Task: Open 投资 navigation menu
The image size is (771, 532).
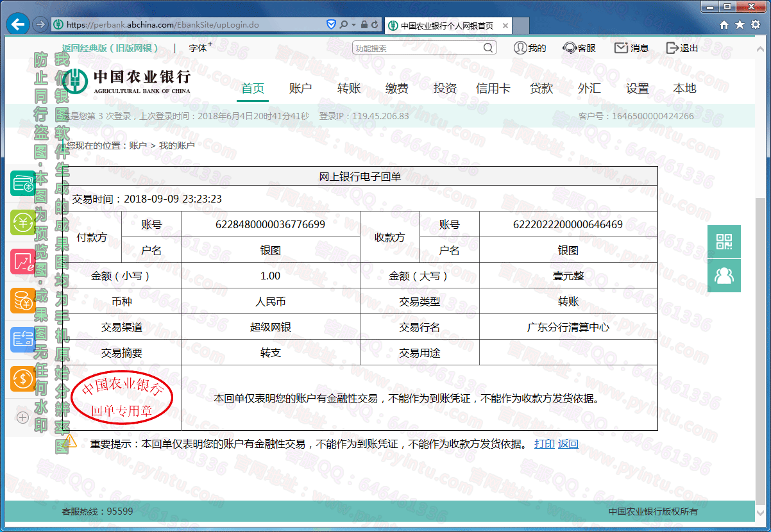Action: tap(445, 88)
